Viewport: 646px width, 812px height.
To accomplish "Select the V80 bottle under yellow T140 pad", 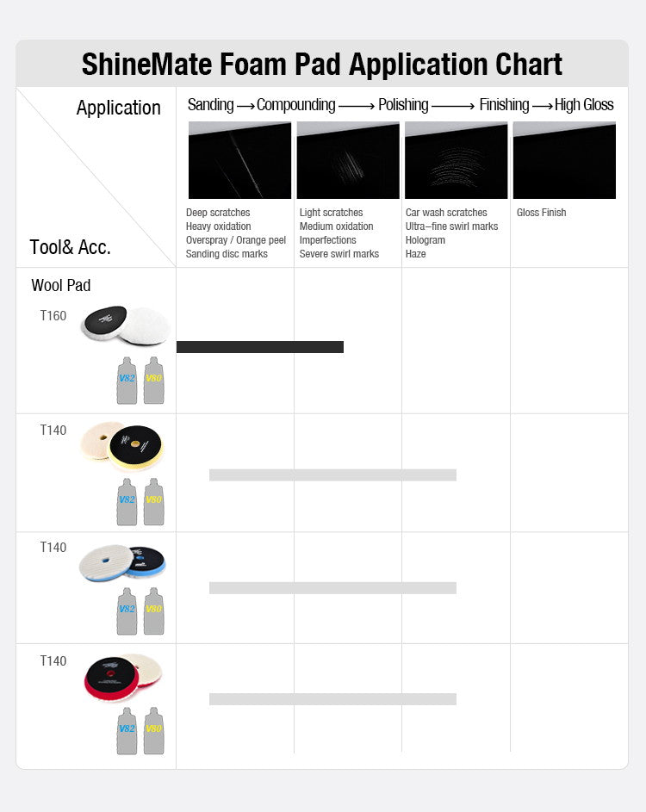I will (x=154, y=501).
